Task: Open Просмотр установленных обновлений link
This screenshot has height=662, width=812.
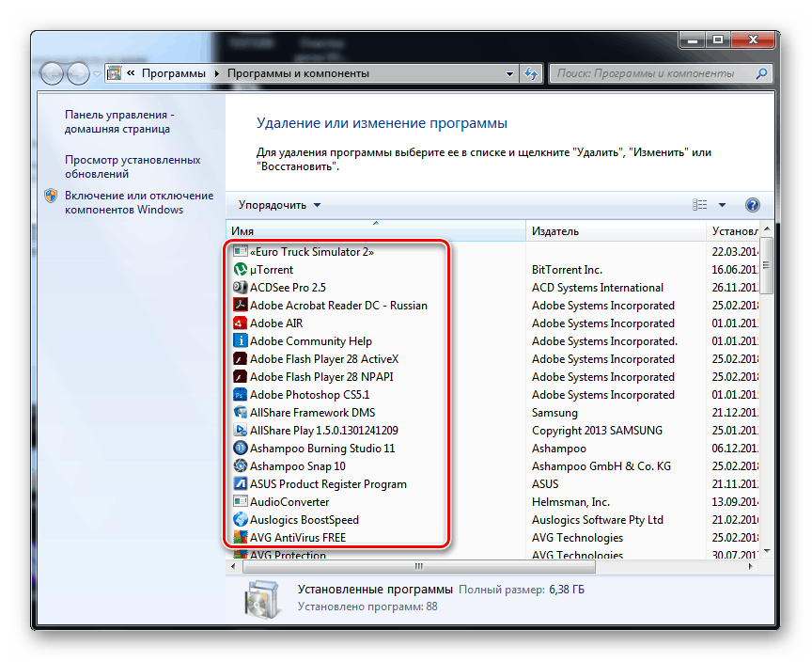Action: tap(133, 166)
